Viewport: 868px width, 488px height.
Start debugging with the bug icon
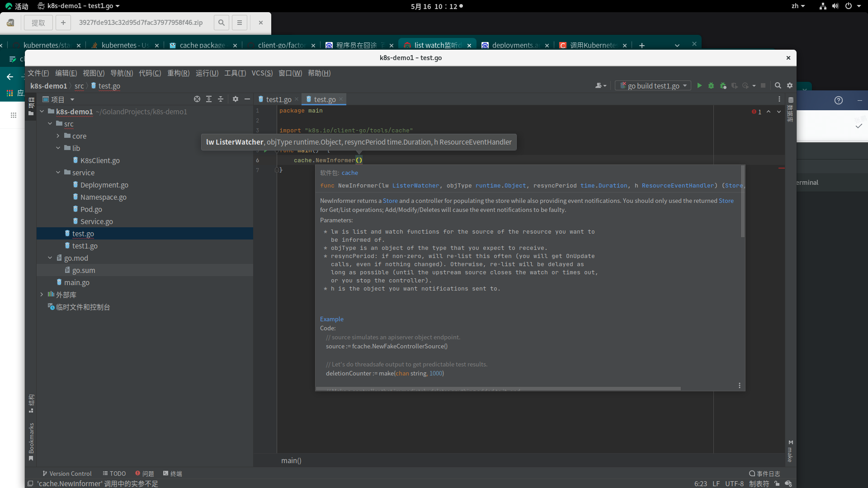[711, 85]
